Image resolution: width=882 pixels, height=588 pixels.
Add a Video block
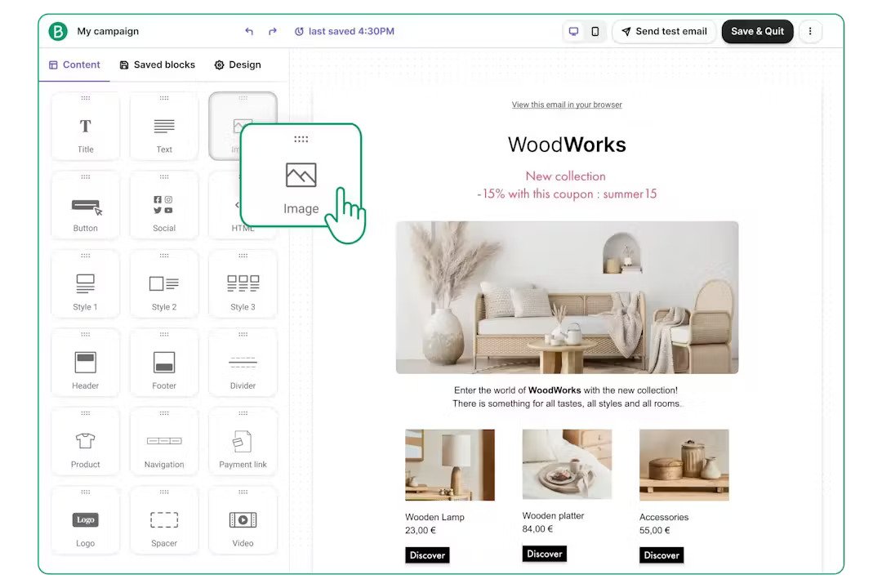coord(243,520)
